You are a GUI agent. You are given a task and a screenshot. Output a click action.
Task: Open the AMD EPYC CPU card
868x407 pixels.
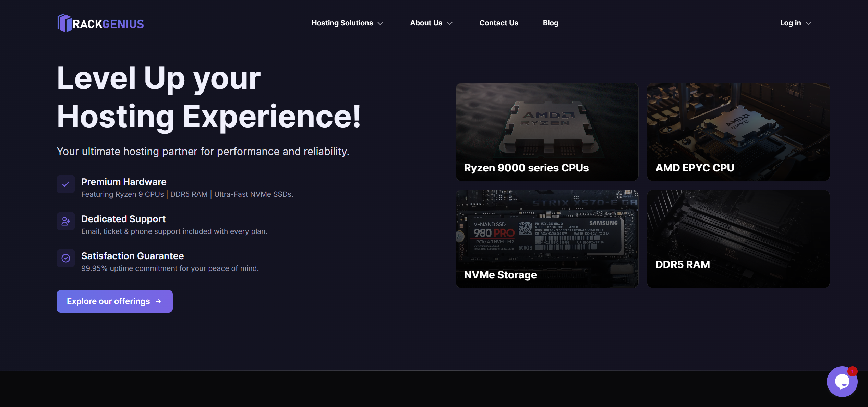pos(738,132)
